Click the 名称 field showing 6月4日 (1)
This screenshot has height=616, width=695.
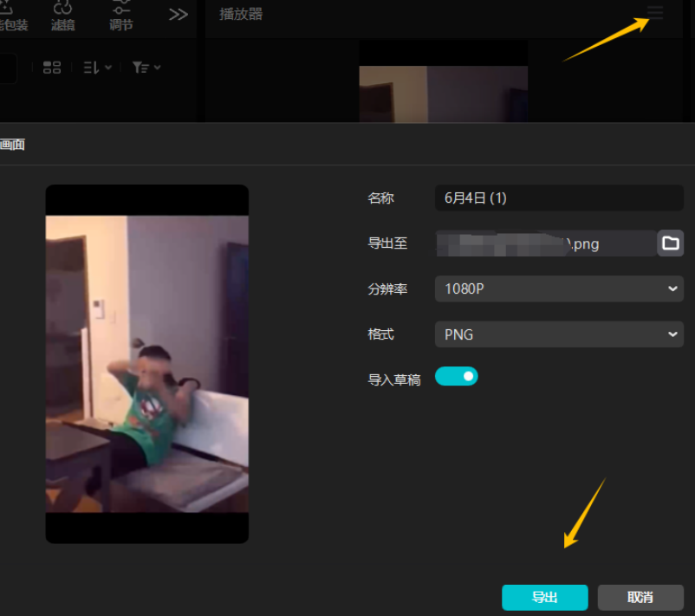[558, 198]
